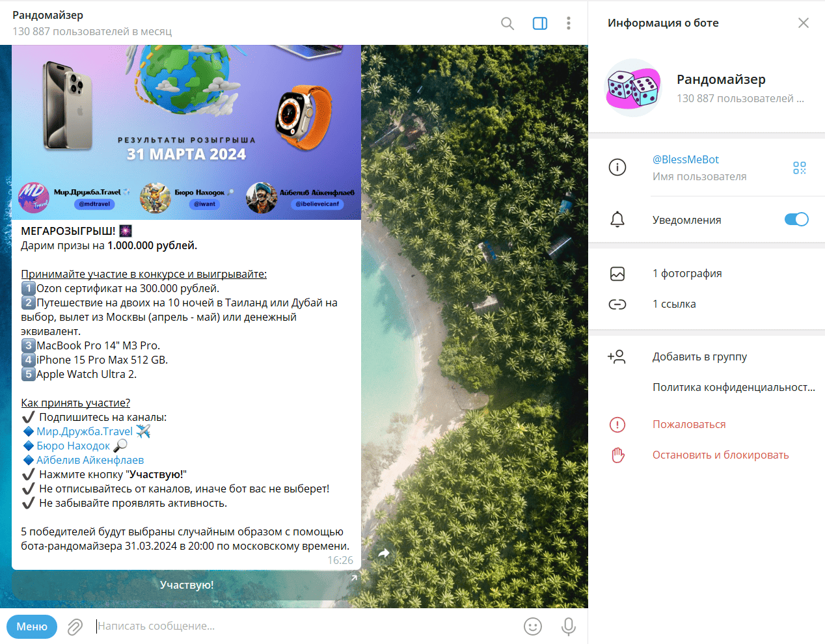825x644 pixels.
Task: Click the shared links chain icon
Action: tap(617, 304)
